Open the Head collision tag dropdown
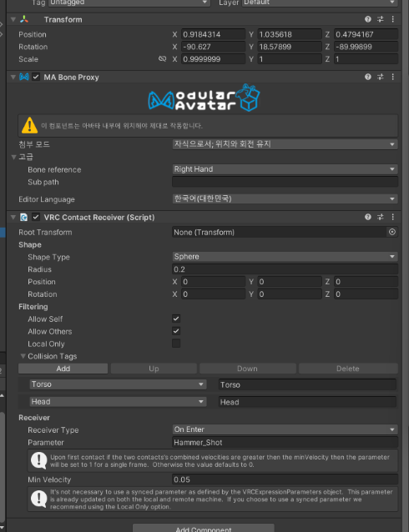 [118, 402]
